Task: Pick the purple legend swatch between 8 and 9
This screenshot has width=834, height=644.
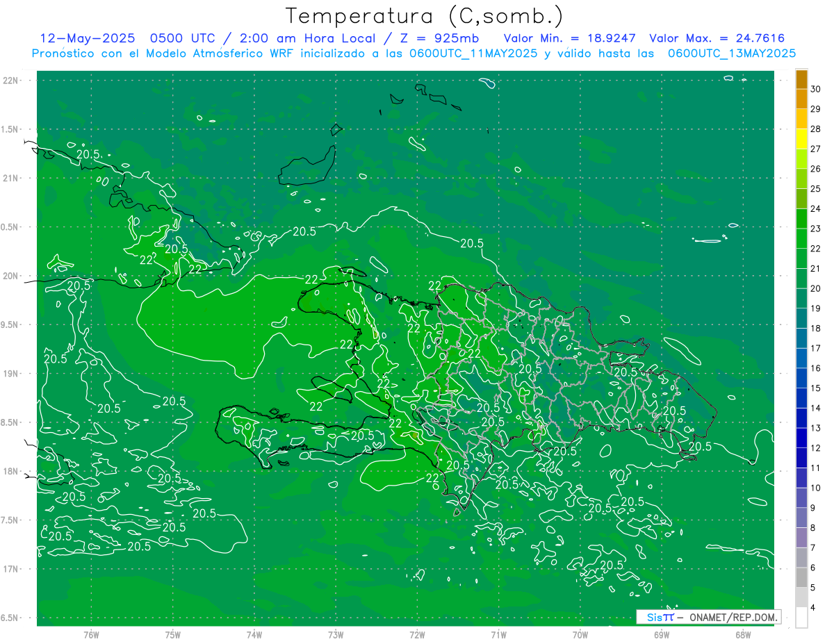Action: (801, 518)
